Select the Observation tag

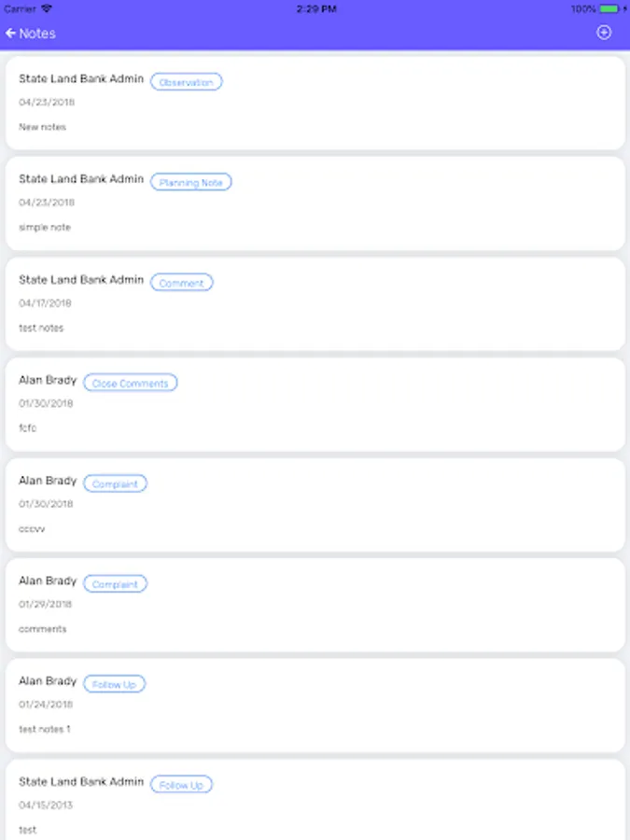click(187, 82)
